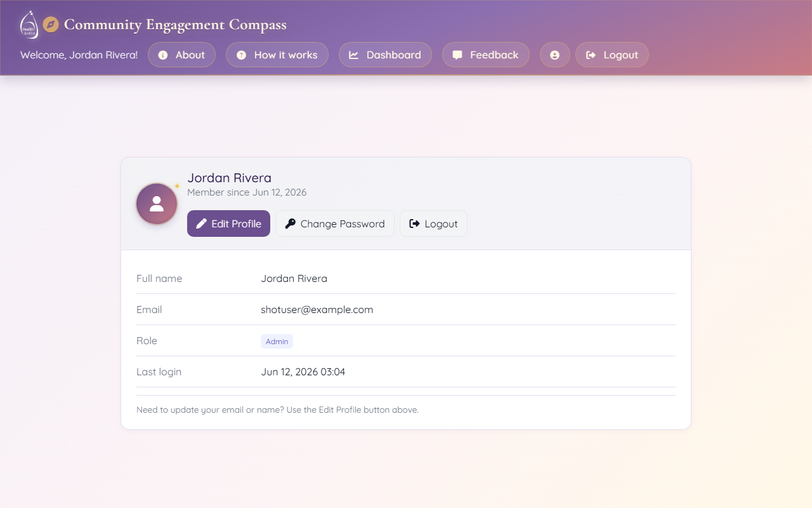The width and height of the screenshot is (812, 508).
Task: Click the Health Justice logo icon
Action: (x=29, y=25)
